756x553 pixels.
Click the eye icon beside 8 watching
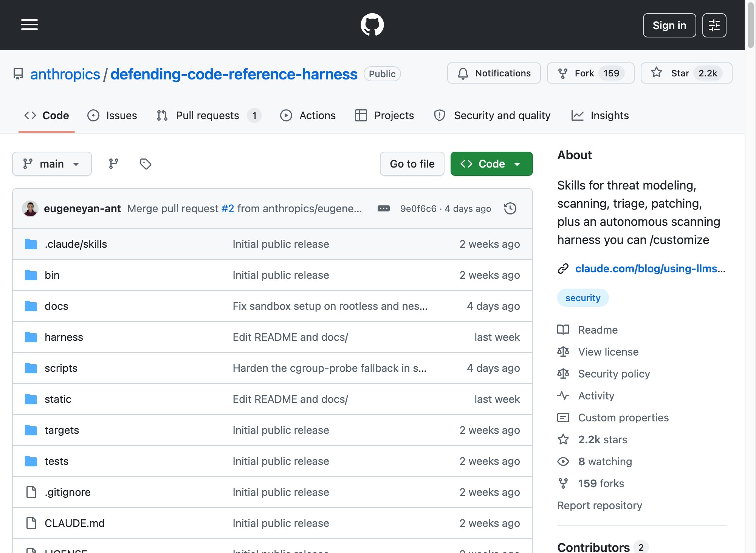coord(563,461)
